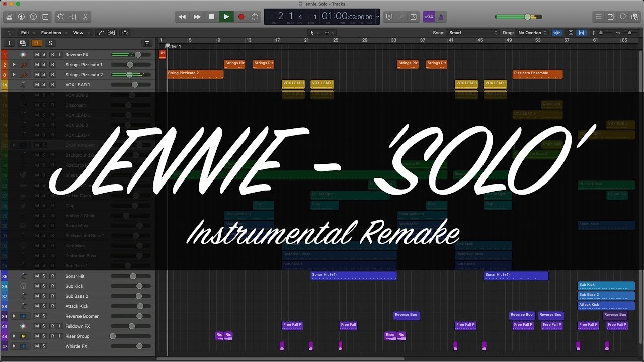Record-enable the VOX LEAD 1 track

(x=52, y=85)
